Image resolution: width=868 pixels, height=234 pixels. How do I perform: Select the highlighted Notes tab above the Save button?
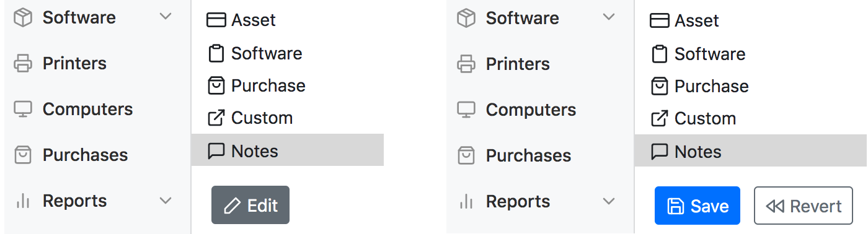click(751, 151)
